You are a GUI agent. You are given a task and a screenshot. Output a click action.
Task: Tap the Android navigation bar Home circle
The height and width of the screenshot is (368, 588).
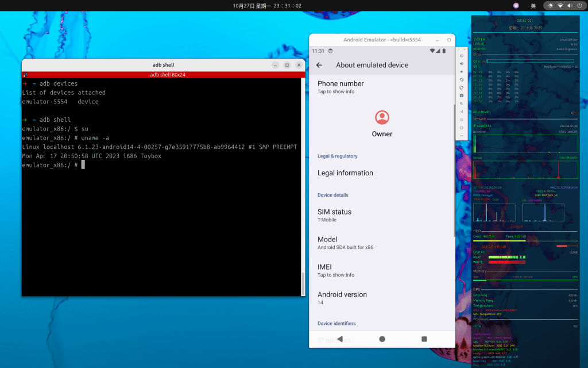(x=382, y=339)
